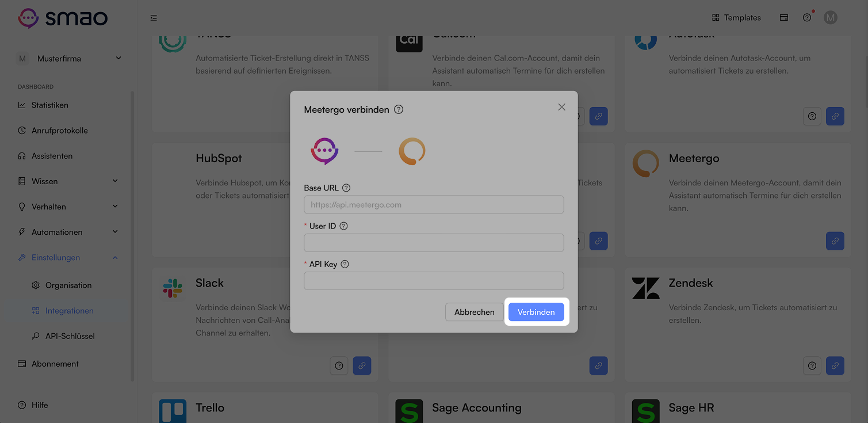Collapse sidebar with the menu toggle icon
The height and width of the screenshot is (423, 868).
(x=154, y=18)
